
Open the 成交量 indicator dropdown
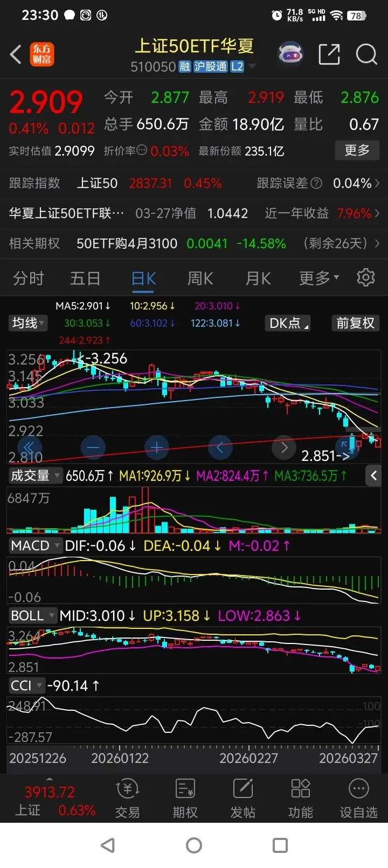click(x=35, y=475)
